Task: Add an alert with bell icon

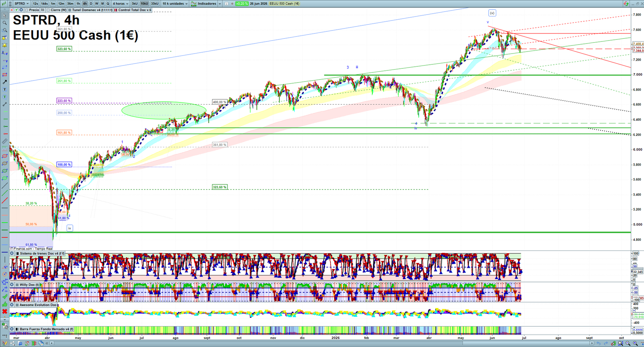Action: 5,45
